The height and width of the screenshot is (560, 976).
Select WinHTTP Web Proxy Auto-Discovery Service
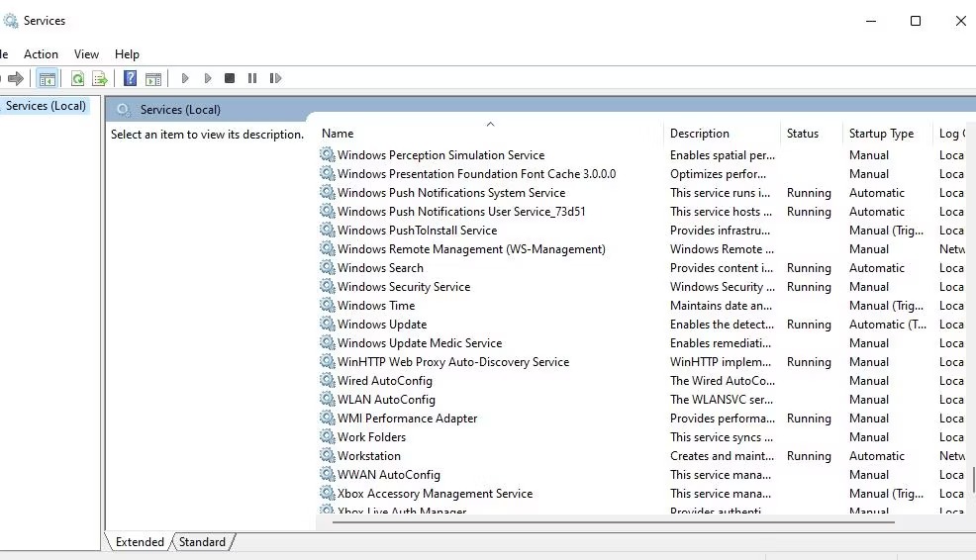453,361
